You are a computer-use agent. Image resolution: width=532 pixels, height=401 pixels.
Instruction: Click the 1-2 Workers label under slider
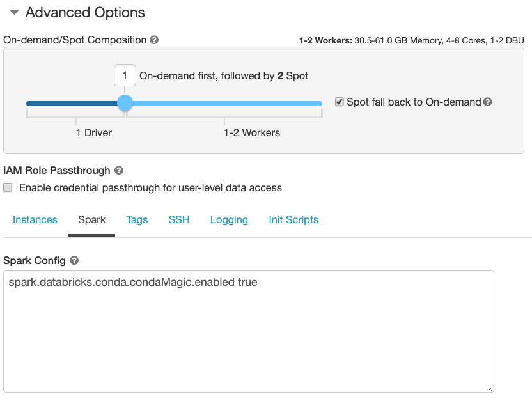(x=252, y=133)
